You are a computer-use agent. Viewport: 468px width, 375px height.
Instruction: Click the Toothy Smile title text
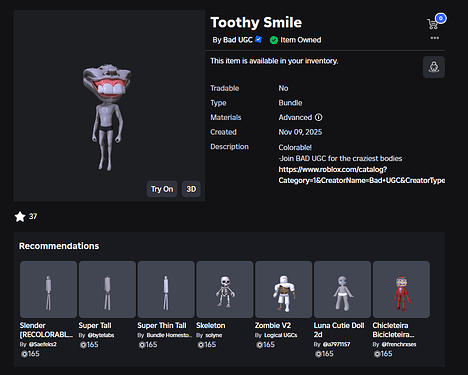pos(256,23)
